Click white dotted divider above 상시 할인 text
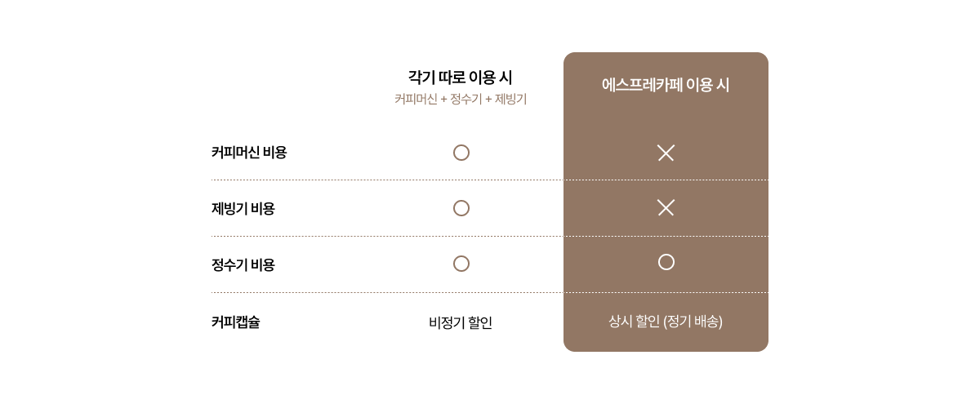 point(666,292)
